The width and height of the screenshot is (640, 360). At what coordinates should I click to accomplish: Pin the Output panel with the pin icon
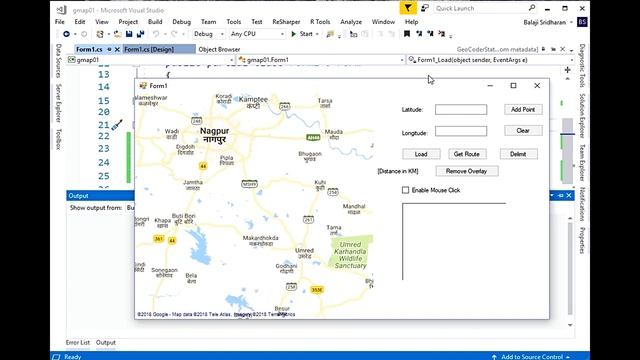coord(560,196)
